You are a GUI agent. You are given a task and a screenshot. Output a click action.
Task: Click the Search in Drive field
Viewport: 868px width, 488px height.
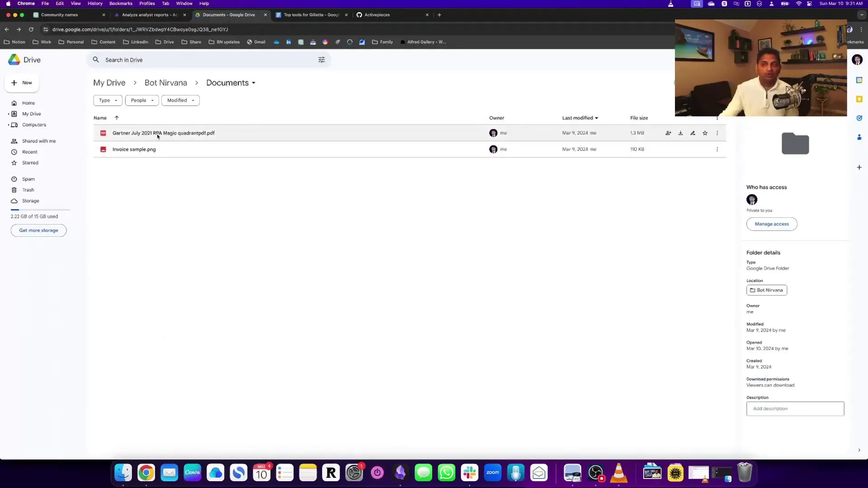point(208,60)
